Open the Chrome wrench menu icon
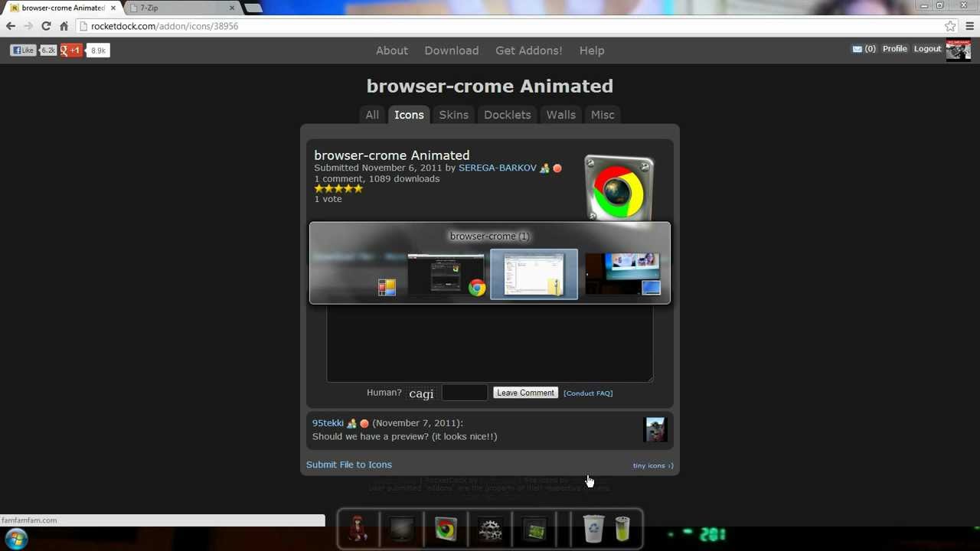This screenshot has height=551, width=980. (969, 26)
